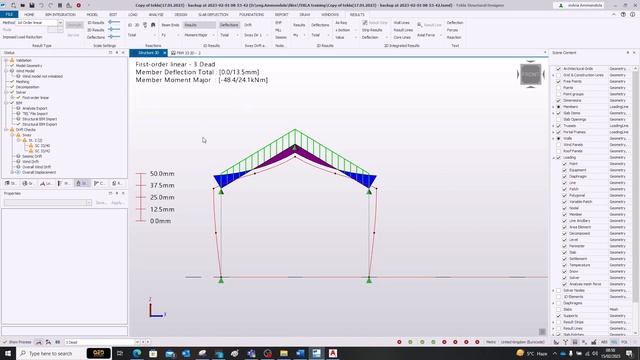Screen dimensions: 640x360
Task: Open the Moment Major results dropdown
Action: (x=199, y=35)
